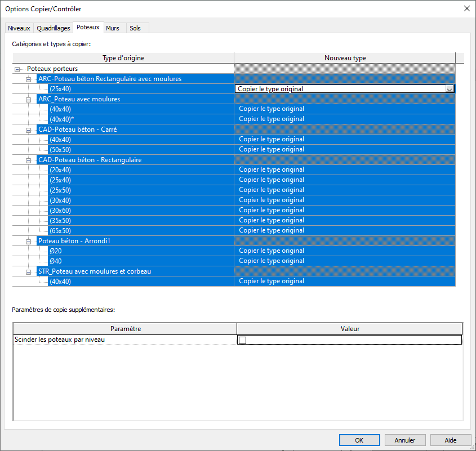
Task: Select the Ø20 column type row
Action: [x=56, y=251]
